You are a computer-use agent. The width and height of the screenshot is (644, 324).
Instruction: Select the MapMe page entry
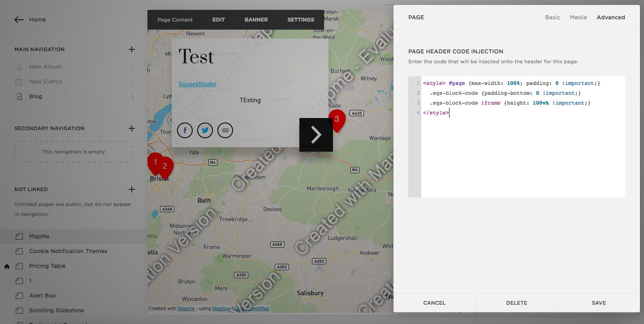click(74, 236)
